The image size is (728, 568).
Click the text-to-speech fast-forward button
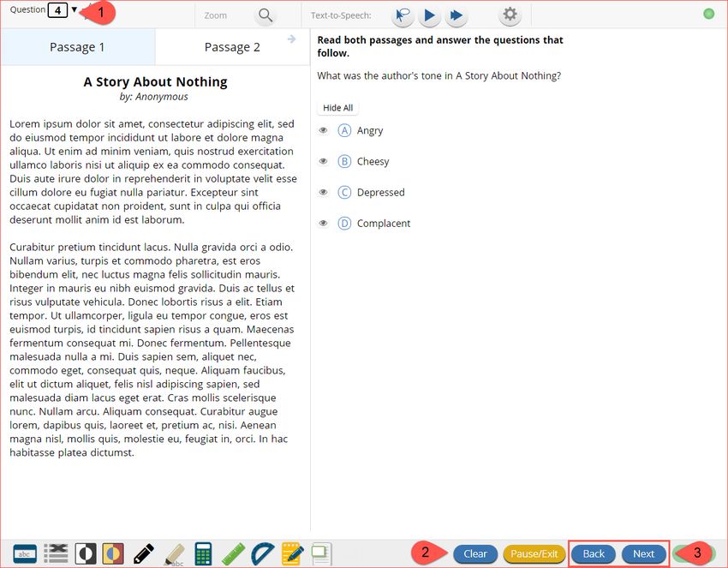[x=456, y=15]
